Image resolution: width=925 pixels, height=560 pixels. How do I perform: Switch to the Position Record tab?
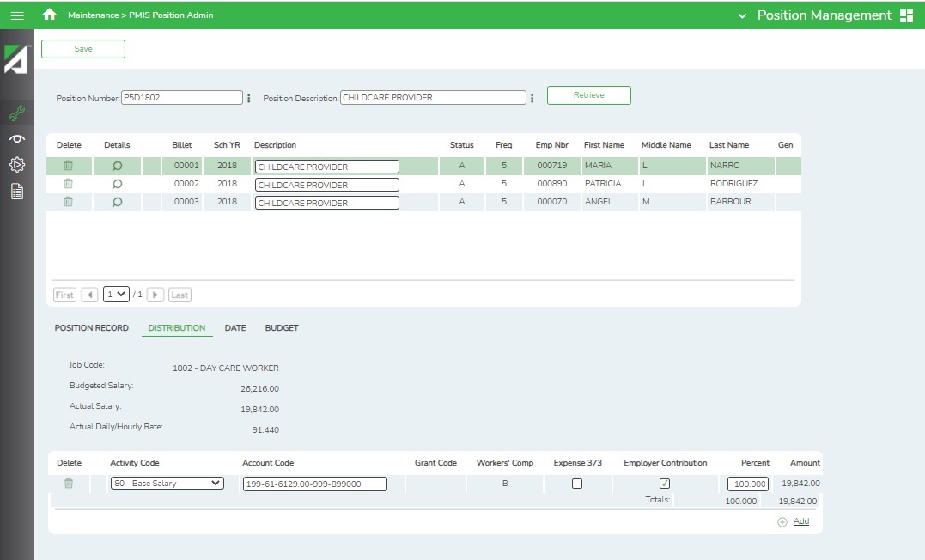pos(92,328)
